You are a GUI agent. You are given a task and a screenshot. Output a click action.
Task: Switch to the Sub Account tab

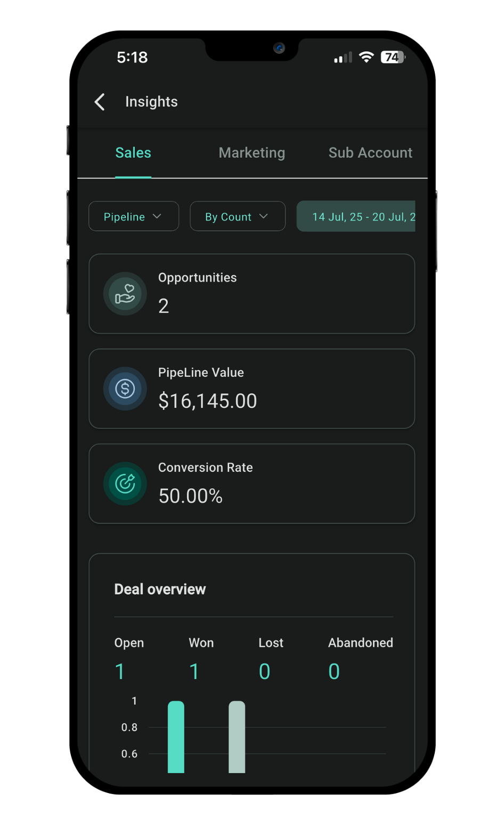click(370, 153)
